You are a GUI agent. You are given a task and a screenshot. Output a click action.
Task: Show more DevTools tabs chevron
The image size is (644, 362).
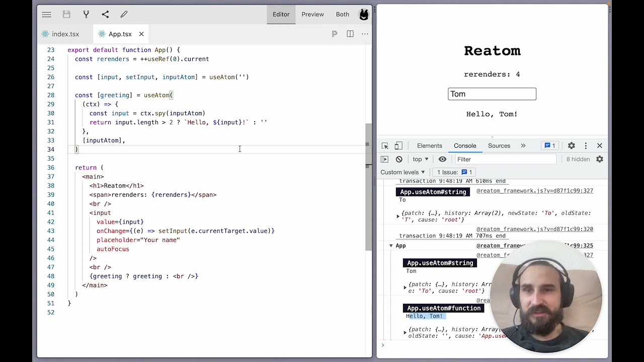(x=523, y=146)
